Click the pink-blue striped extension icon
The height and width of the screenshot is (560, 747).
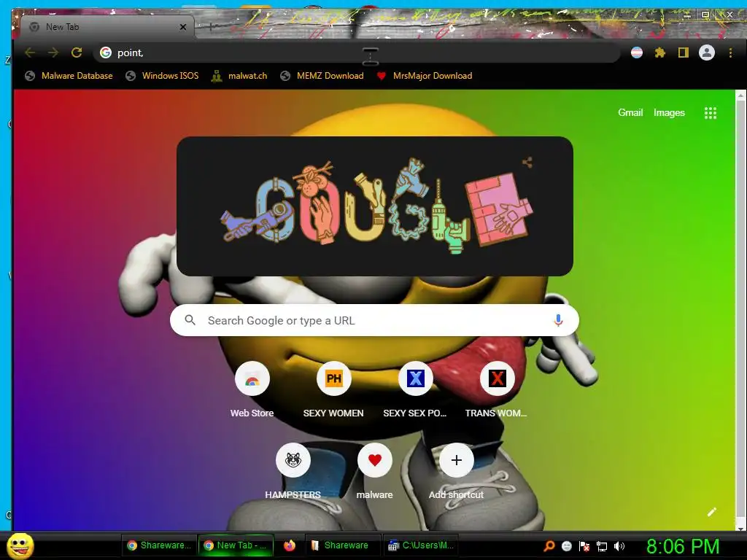636,52
